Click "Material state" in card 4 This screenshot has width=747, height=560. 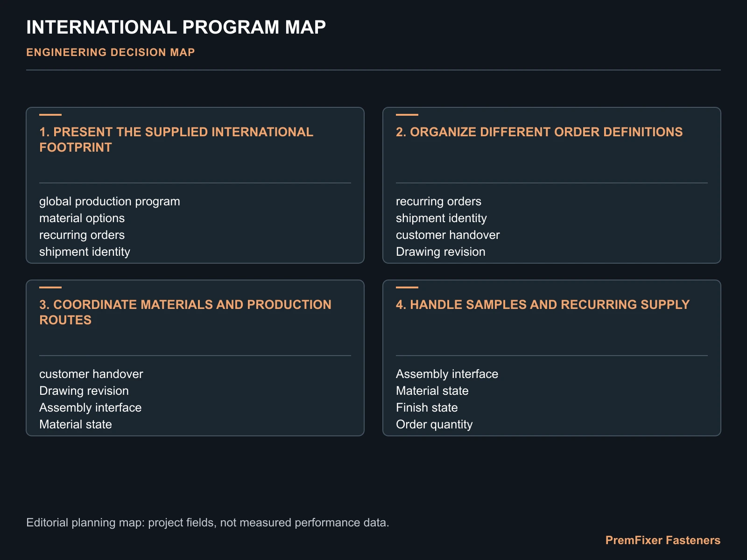click(432, 391)
